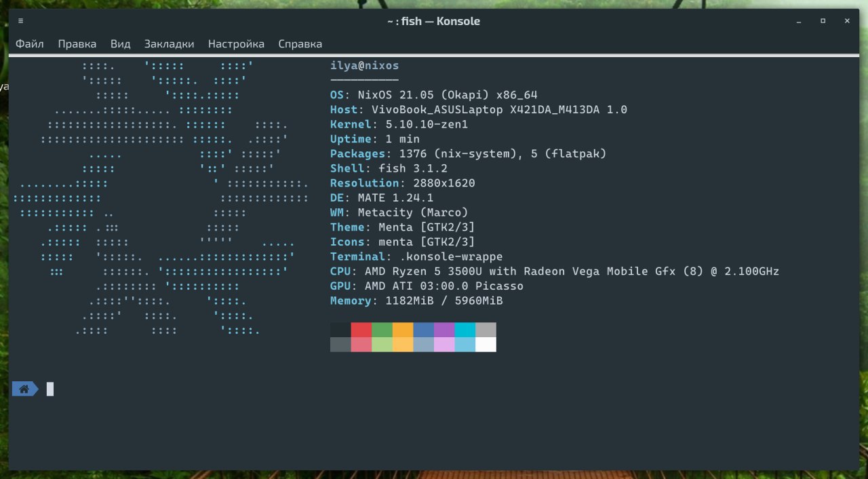This screenshot has height=479, width=868.
Task: Click the Theme Menta line
Action: tap(403, 227)
